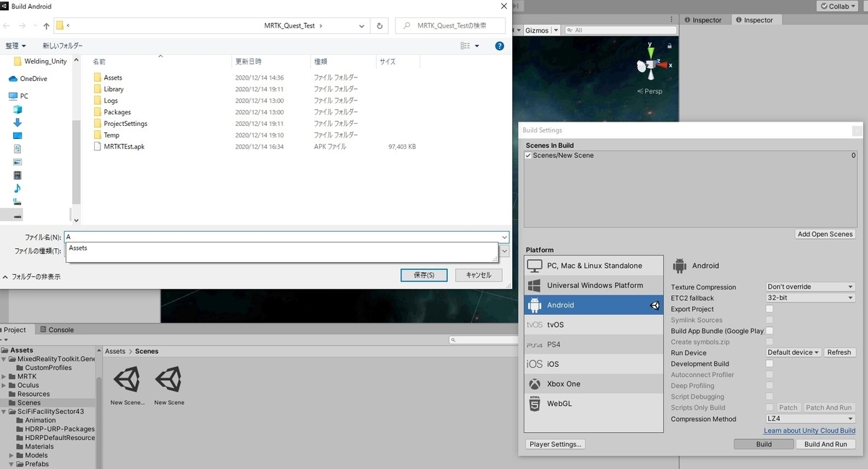Choose Universal Windows Platform in list
Viewport: 868px width, 469px height.
tap(594, 285)
